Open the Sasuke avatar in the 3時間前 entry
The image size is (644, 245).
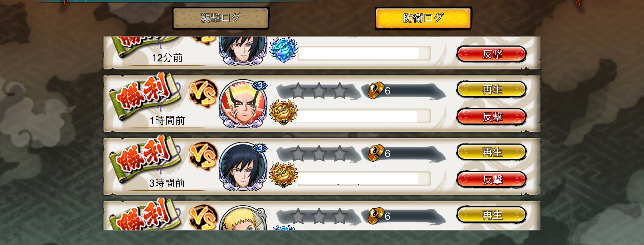(x=243, y=167)
